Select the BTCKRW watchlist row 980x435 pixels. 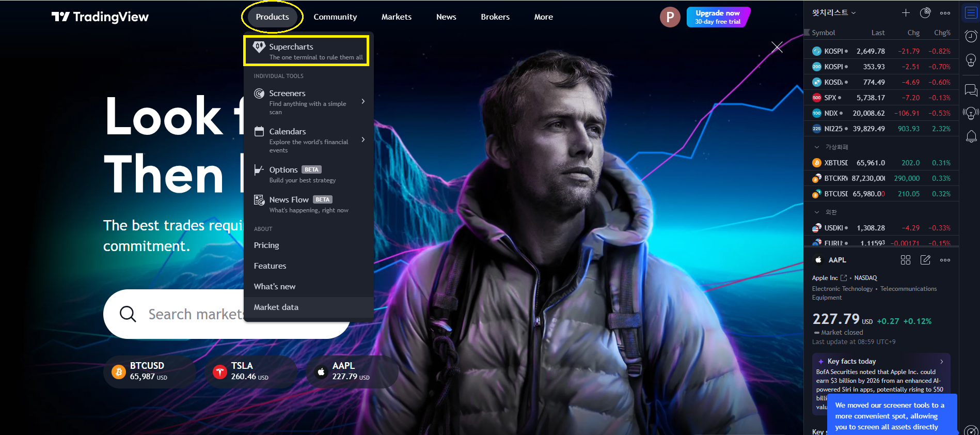[x=881, y=178]
